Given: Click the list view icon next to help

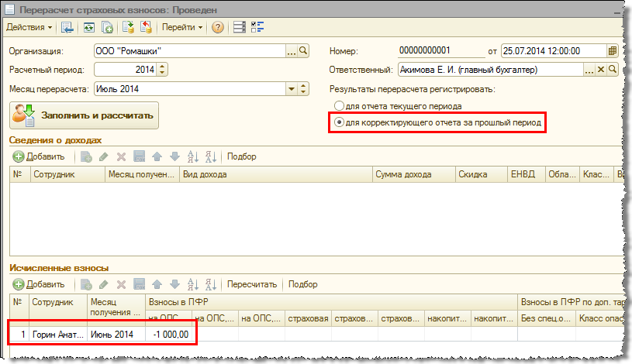Looking at the screenshot, I should click(240, 27).
